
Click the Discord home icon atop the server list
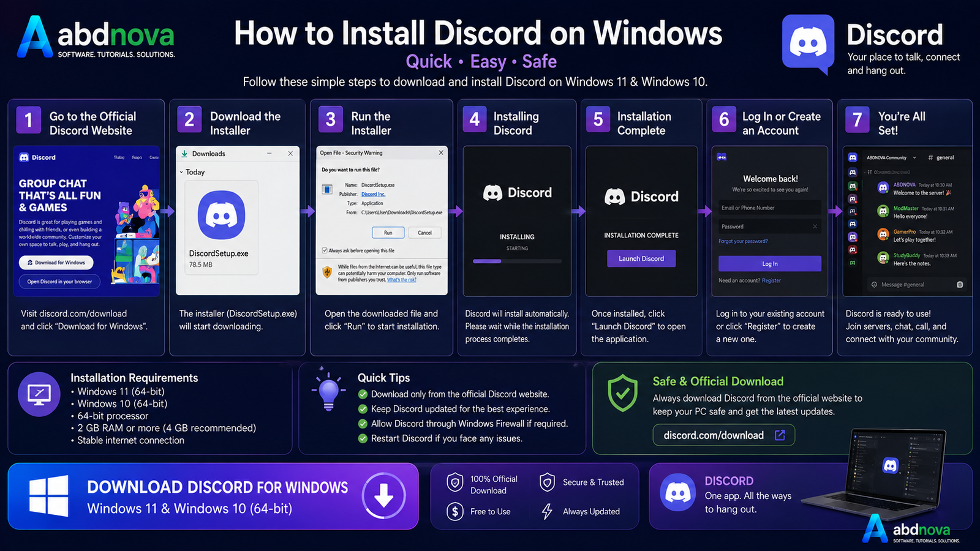(x=852, y=157)
